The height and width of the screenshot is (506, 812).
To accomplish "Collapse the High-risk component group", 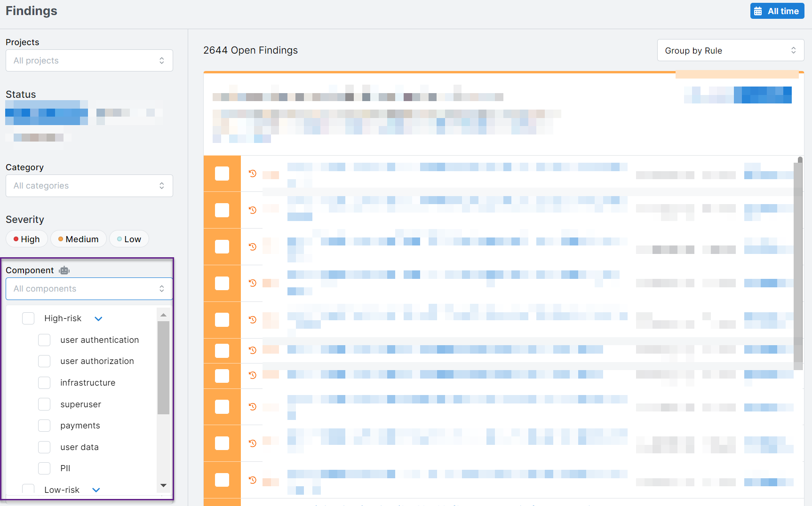I will 98,318.
